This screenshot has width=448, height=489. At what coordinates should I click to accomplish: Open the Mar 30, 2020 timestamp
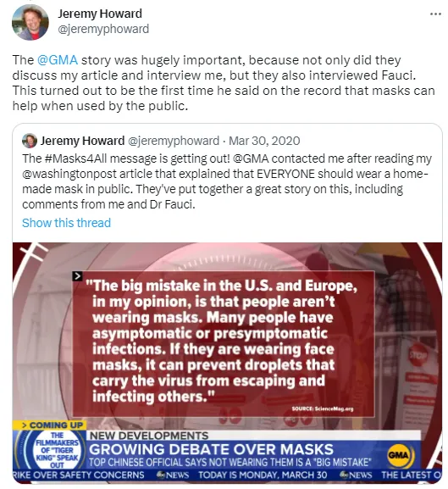tap(264, 141)
